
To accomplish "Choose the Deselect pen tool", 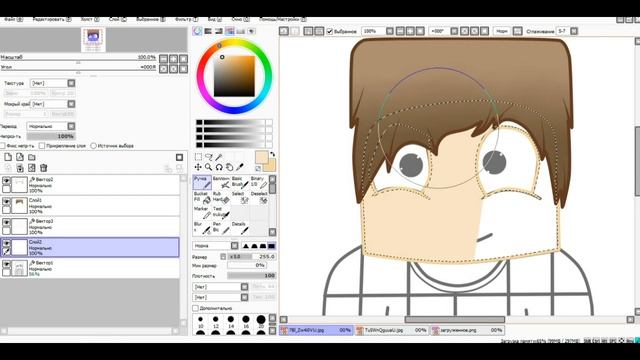I will click(x=259, y=197).
